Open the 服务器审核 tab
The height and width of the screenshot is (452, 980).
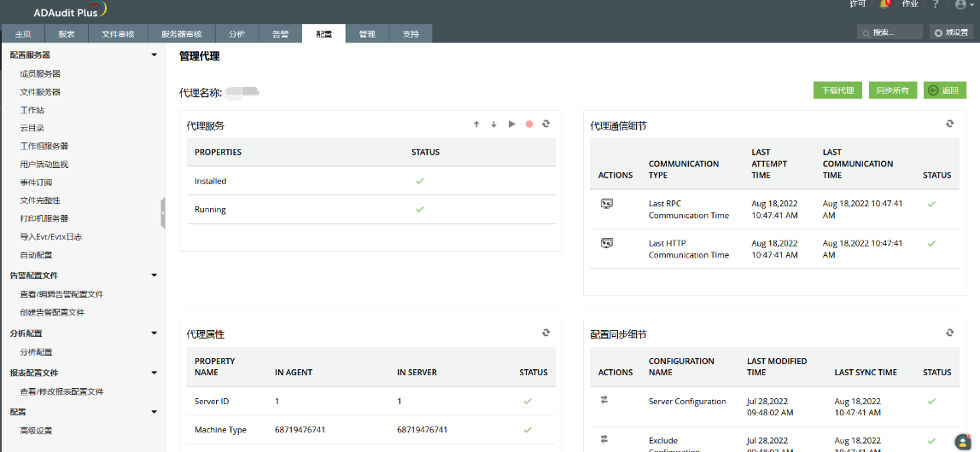[181, 34]
